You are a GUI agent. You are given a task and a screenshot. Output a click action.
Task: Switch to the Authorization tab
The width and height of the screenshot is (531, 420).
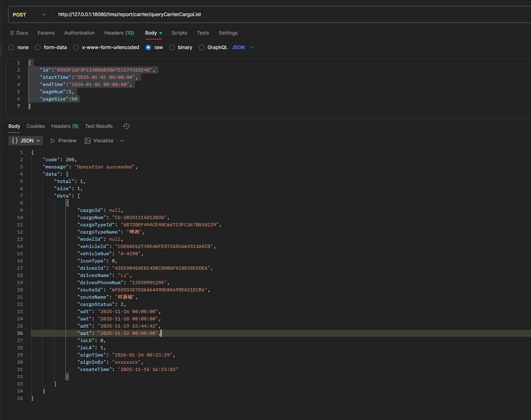[x=80, y=33]
